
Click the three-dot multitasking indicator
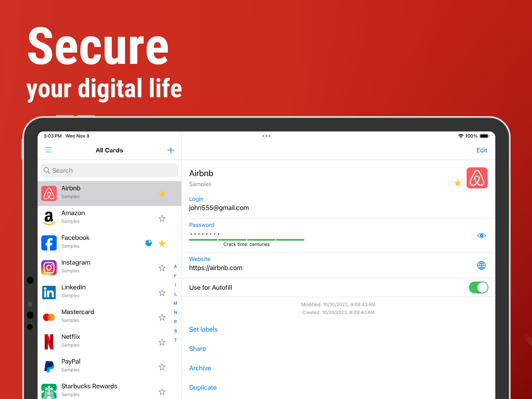coord(266,136)
